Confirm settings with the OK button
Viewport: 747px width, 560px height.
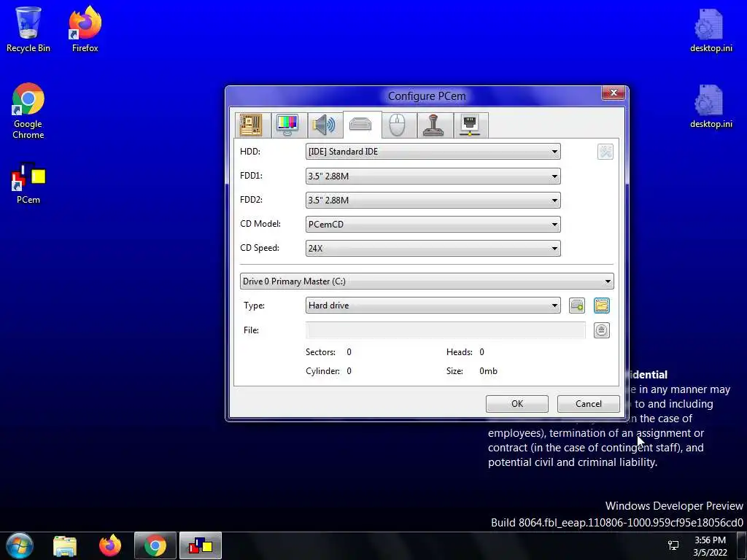pos(517,404)
